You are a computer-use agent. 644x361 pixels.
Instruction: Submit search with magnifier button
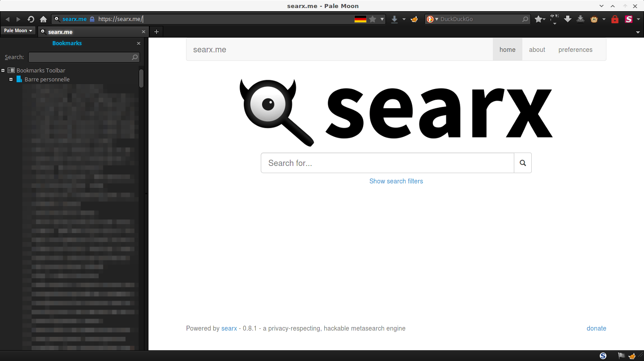pos(523,163)
